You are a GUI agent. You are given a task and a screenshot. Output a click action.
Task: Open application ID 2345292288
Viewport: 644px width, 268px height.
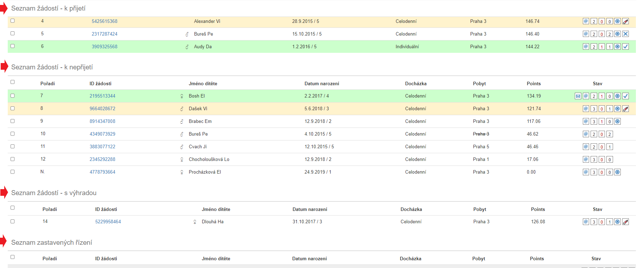[x=102, y=159]
